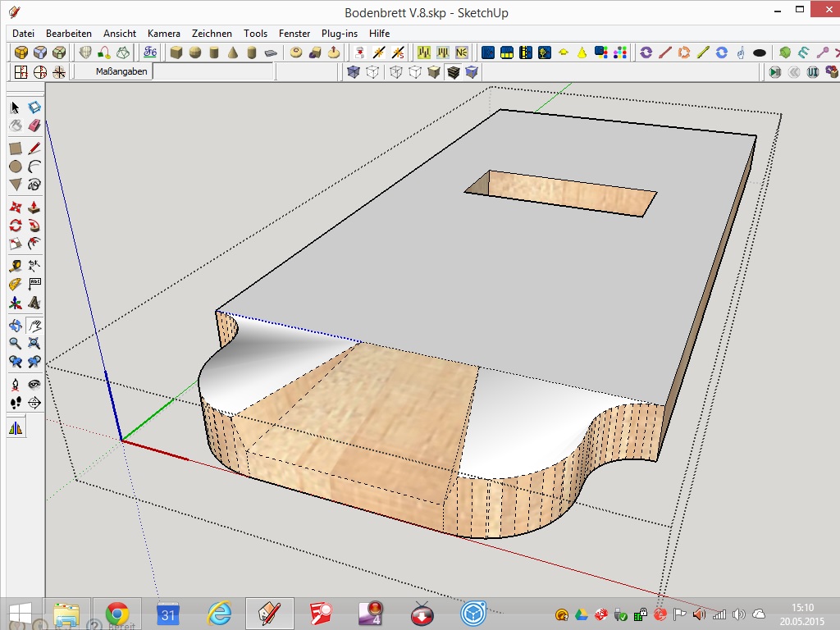Select the Rotate tool
The image size is (840, 630).
pyautogui.click(x=15, y=226)
